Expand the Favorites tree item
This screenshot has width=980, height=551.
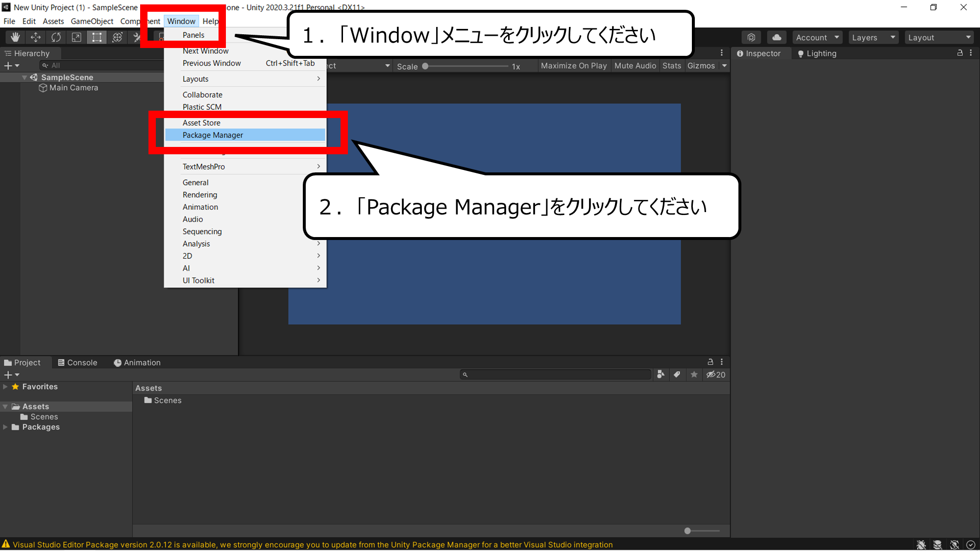pyautogui.click(x=5, y=386)
